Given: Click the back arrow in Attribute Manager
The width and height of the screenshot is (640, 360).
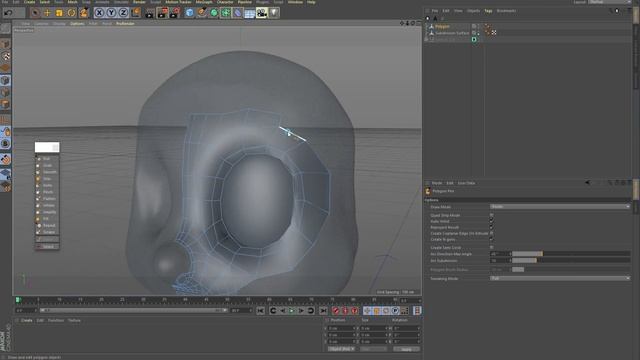Looking at the screenshot, I should coord(587,183).
